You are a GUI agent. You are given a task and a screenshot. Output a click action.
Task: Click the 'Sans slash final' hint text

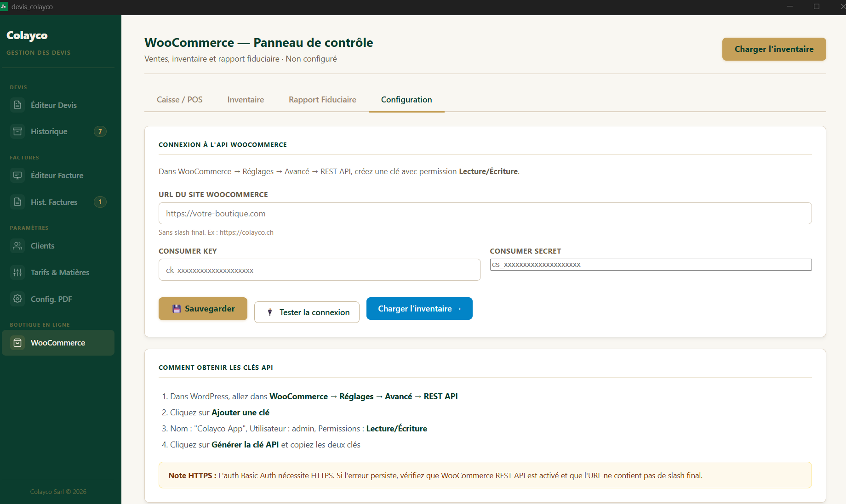point(216,232)
